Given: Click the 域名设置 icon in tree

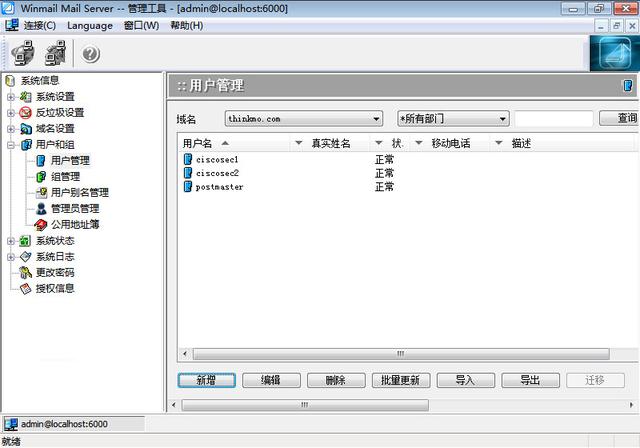Looking at the screenshot, I should (x=26, y=129).
